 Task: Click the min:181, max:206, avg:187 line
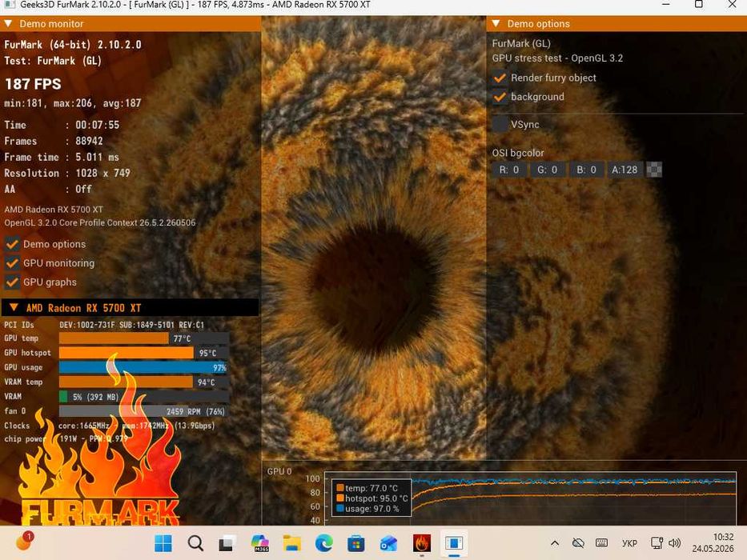point(72,103)
